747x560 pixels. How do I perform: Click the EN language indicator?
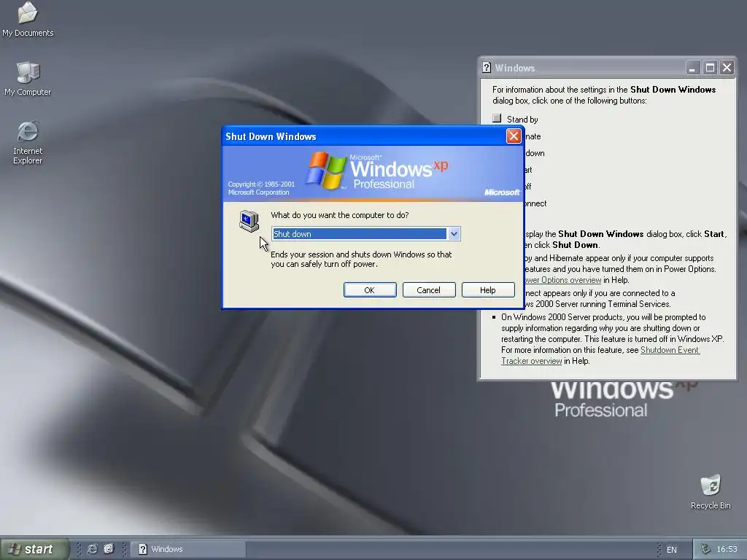point(671,550)
